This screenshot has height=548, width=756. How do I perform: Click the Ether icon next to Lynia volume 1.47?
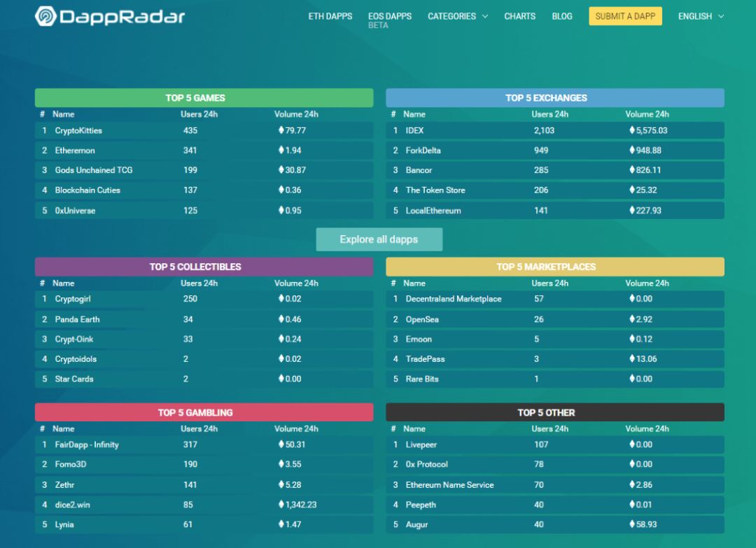(281, 524)
